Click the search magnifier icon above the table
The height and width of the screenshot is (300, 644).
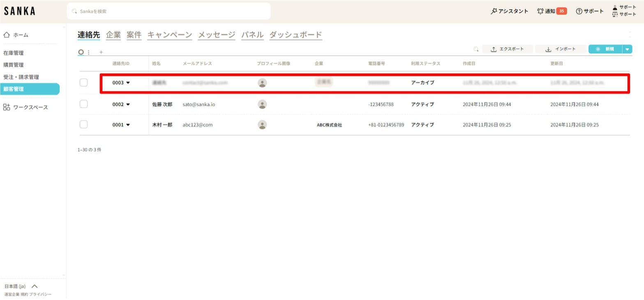(476, 49)
